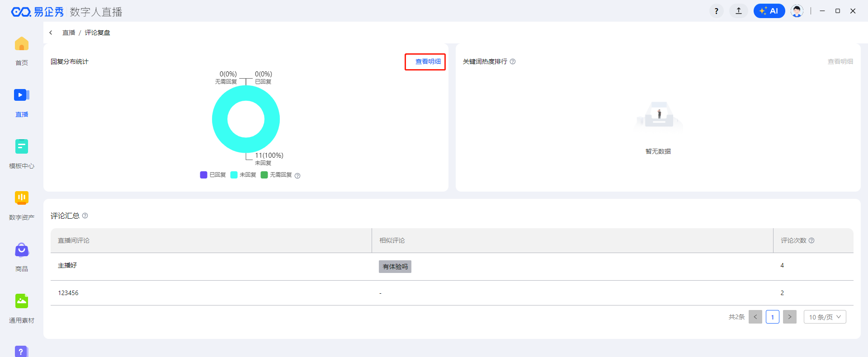The height and width of the screenshot is (357, 868).
Task: Close the application window
Action: point(853,11)
